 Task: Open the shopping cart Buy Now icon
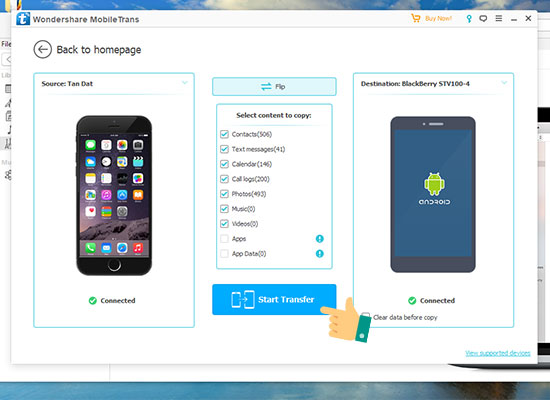(x=416, y=18)
